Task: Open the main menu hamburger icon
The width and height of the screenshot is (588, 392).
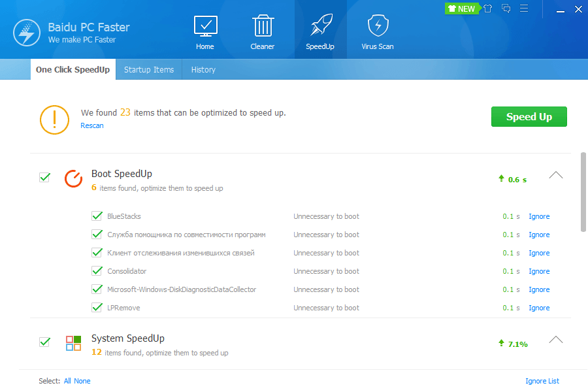Action: [524, 8]
